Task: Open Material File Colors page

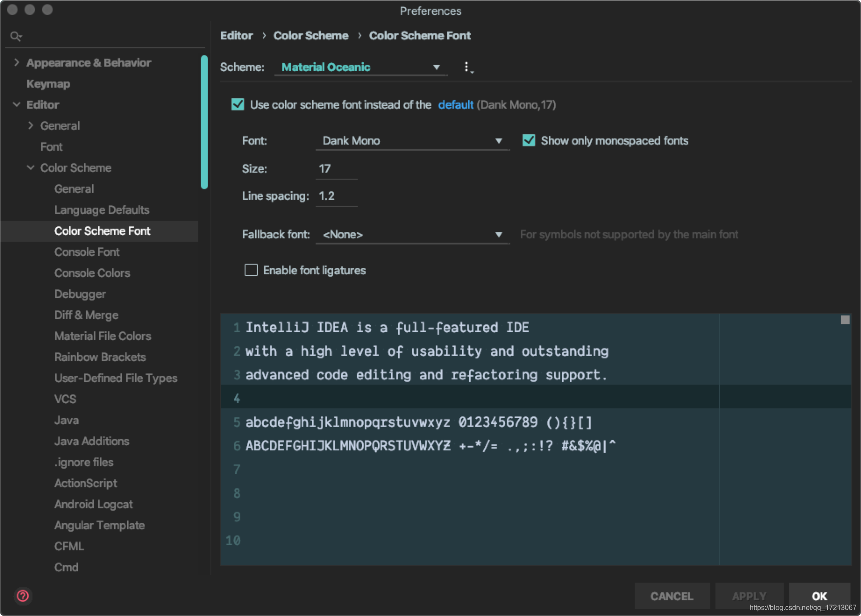Action: 103,336
